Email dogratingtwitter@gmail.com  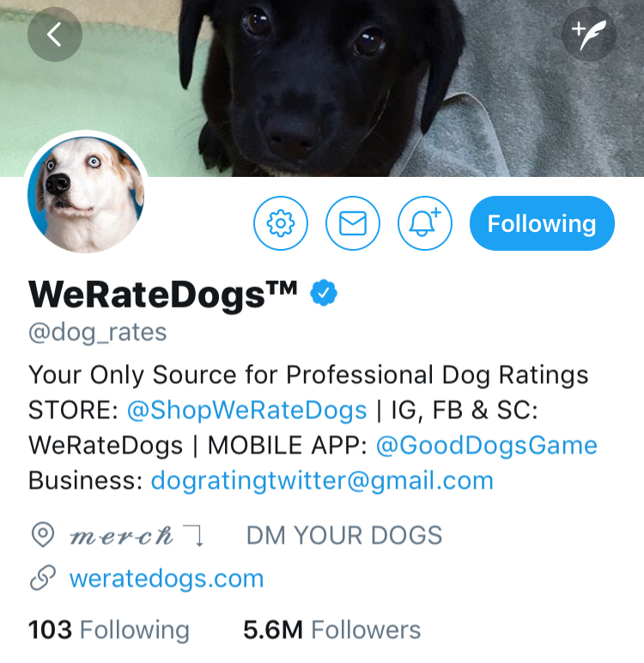[x=322, y=481]
